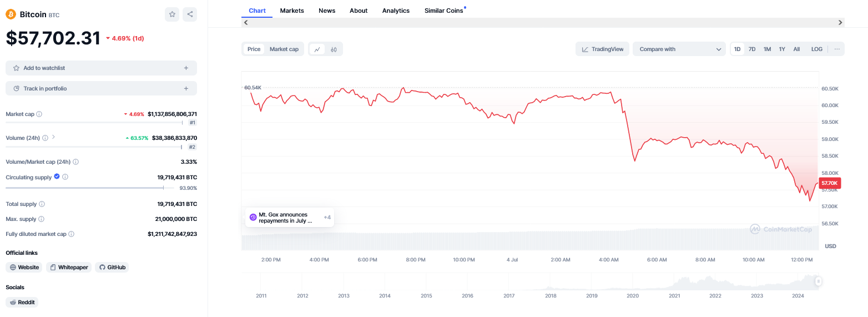Click the Mt. Gox news event icon
Viewport: 868px width, 317px height.
tap(253, 217)
